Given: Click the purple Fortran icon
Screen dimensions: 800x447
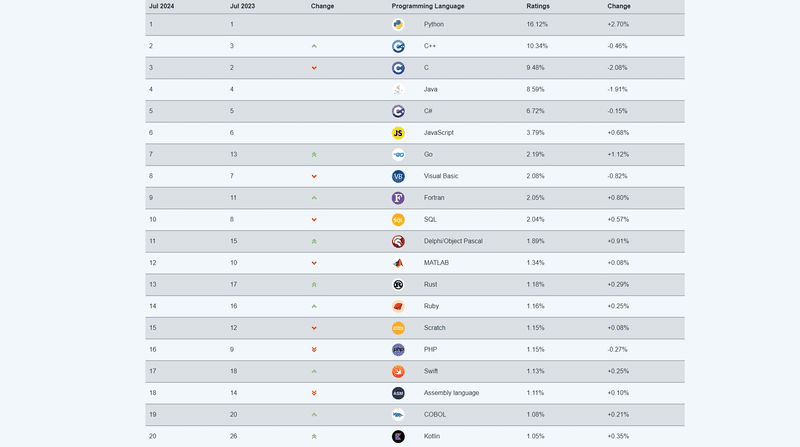Looking at the screenshot, I should (398, 198).
